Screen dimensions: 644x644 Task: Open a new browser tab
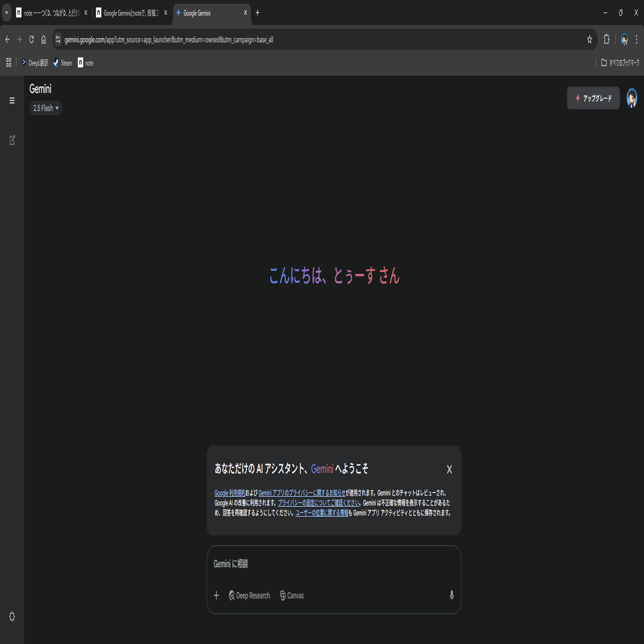(x=258, y=13)
